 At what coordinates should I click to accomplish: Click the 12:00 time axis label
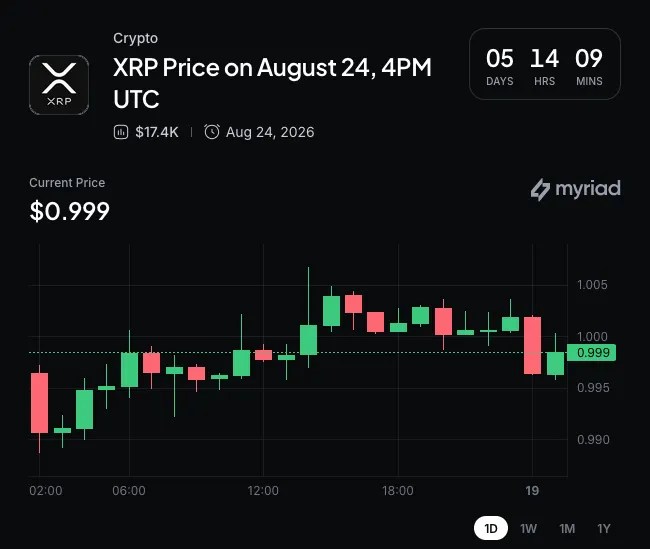pos(263,491)
